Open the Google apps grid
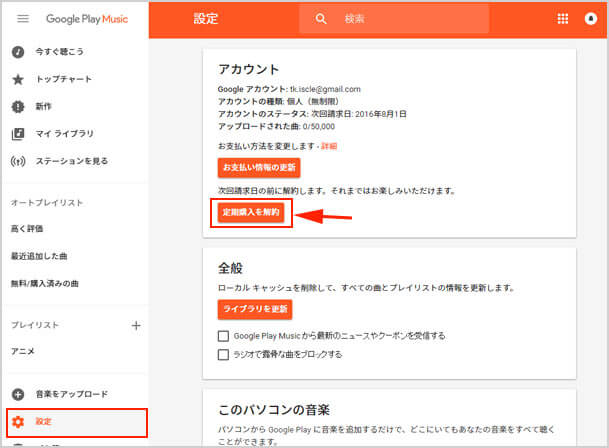Viewport: 609px width, 448px height. pyautogui.click(x=563, y=19)
